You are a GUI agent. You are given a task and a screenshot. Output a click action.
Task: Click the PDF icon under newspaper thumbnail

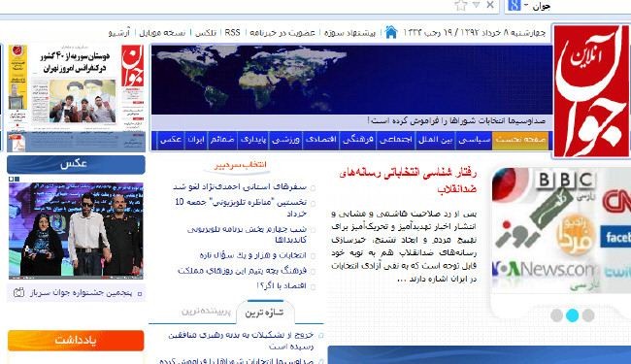[x=17, y=144]
